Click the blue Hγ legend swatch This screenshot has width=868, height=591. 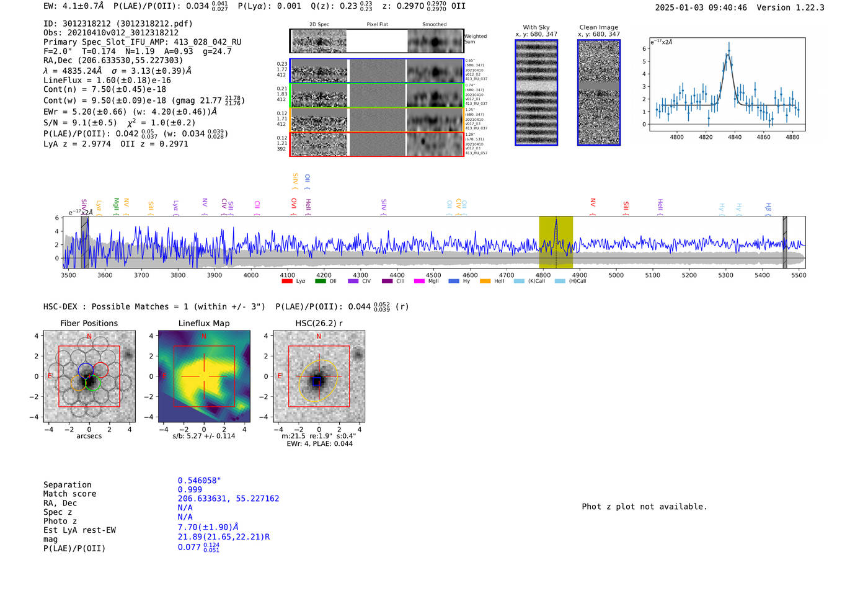tap(454, 281)
